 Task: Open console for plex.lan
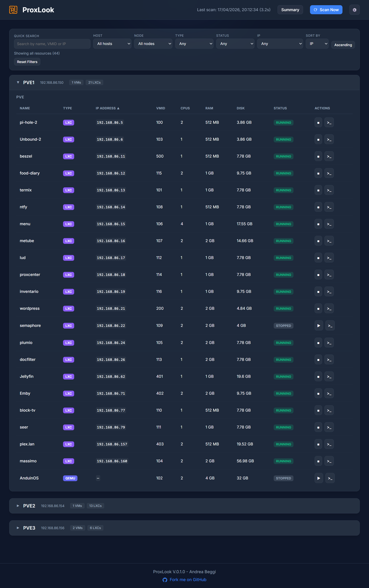329,444
